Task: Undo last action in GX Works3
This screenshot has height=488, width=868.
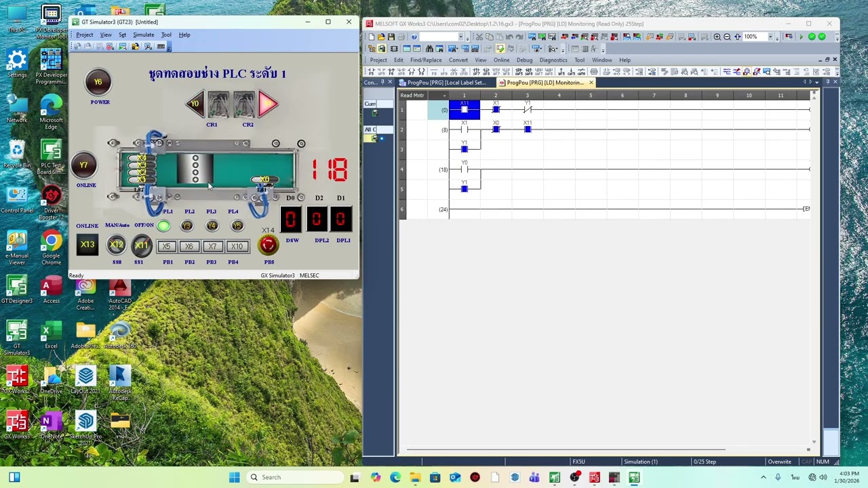Action: pos(510,37)
